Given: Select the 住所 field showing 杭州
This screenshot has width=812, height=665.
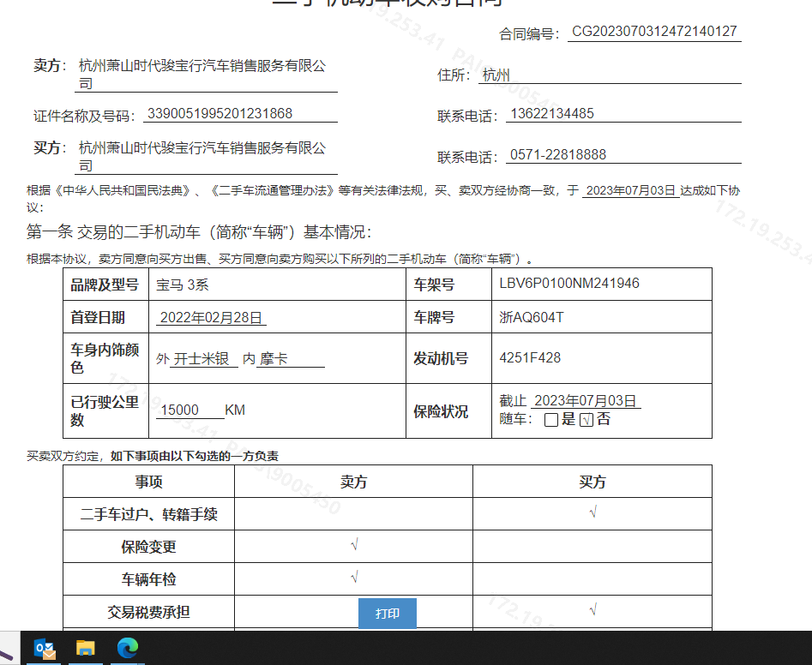Looking at the screenshot, I should [610, 75].
